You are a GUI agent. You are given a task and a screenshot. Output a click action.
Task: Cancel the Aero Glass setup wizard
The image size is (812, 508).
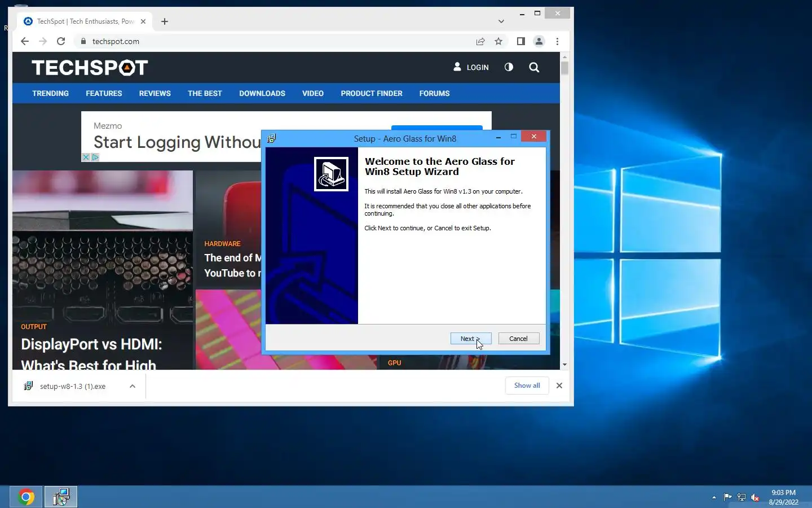[x=519, y=339]
